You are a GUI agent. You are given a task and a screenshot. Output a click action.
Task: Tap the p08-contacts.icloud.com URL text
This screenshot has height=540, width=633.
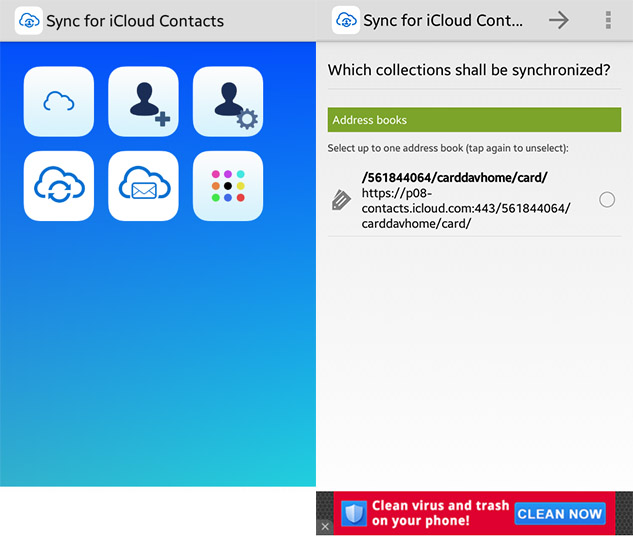[466, 208]
